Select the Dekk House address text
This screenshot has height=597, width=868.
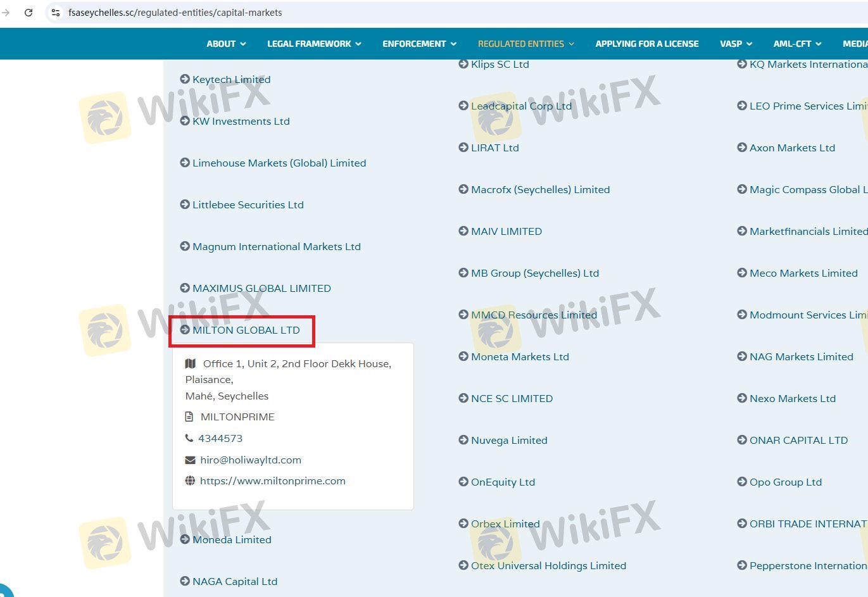coord(288,379)
